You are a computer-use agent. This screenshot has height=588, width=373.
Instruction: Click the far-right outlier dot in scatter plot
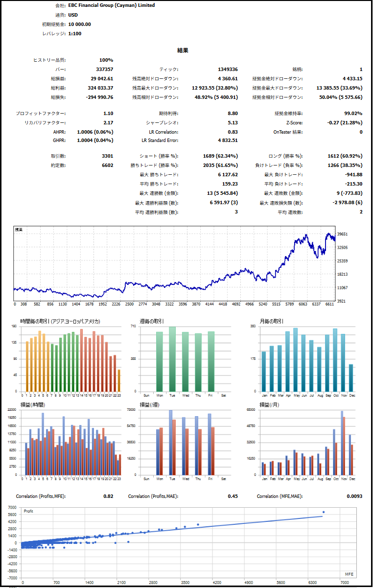(x=324, y=512)
